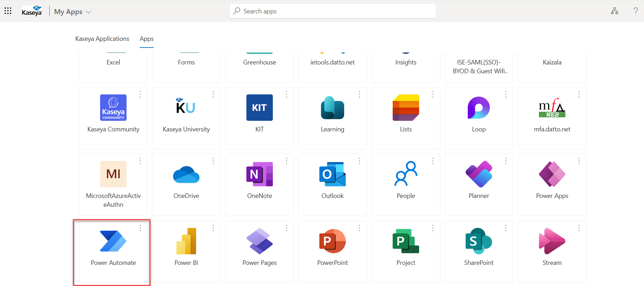Open more options menu for Lists
This screenshot has height=286, width=644.
(433, 94)
